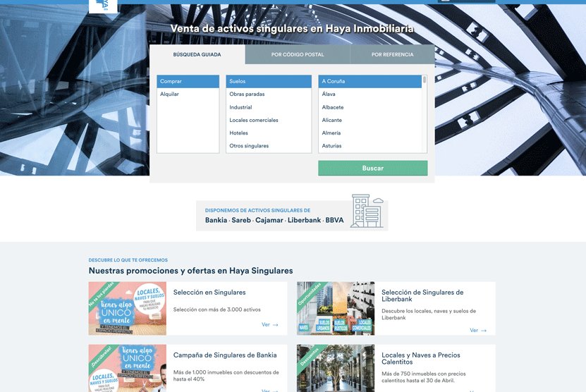This screenshot has width=586, height=392.
Task: Open Selección de Singulares de Liberbank title
Action: point(422,295)
